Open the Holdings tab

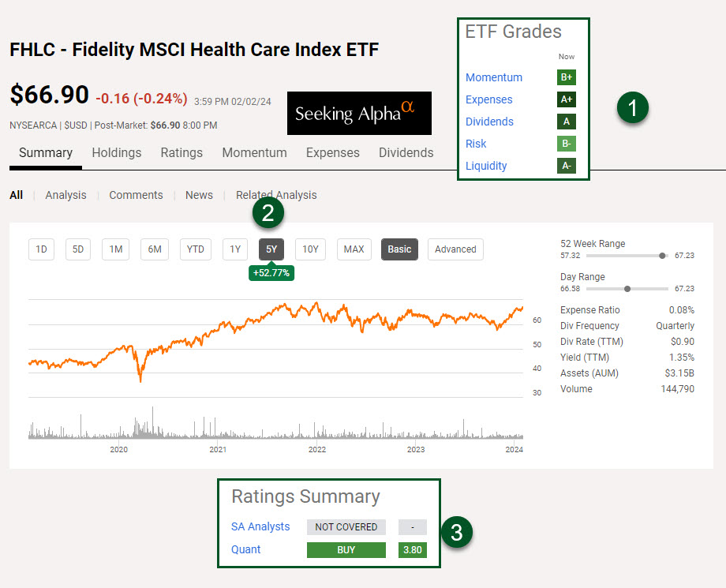[117, 153]
